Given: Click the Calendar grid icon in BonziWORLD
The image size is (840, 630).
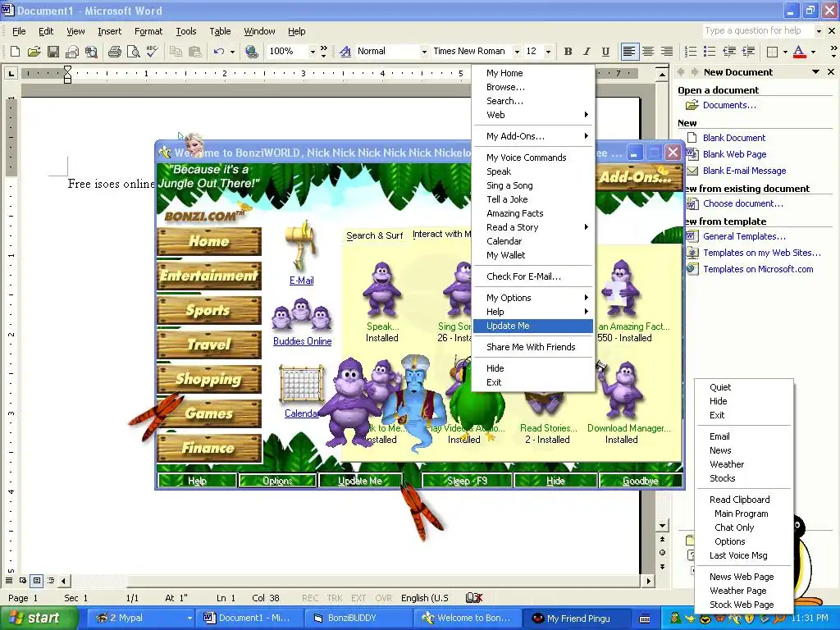Looking at the screenshot, I should 302,384.
